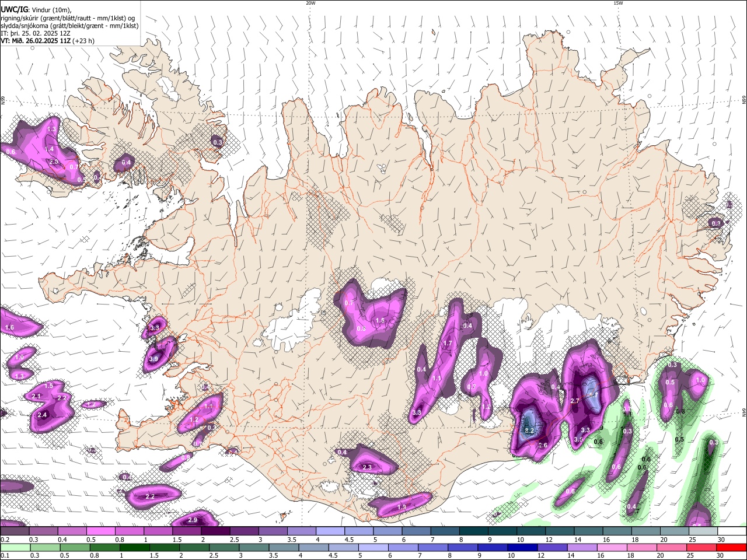747x560 pixels.
Task: Click the bright red swatch ending the bottom legend
Action: 732,547
